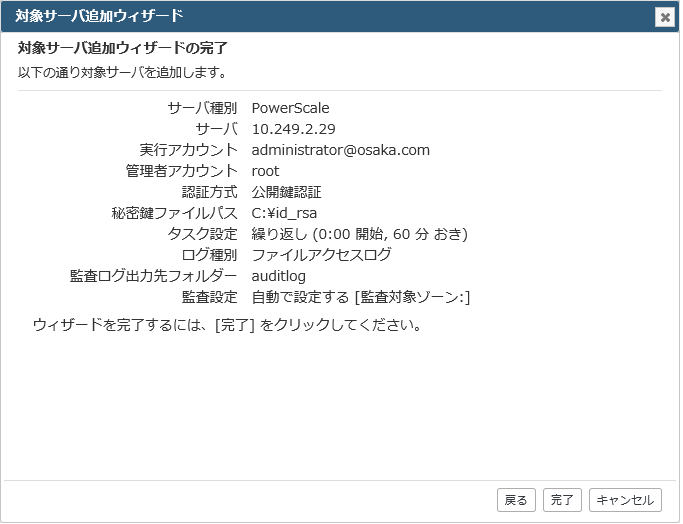Click the 実行アカウント label
683x524 pixels.
coord(189,150)
